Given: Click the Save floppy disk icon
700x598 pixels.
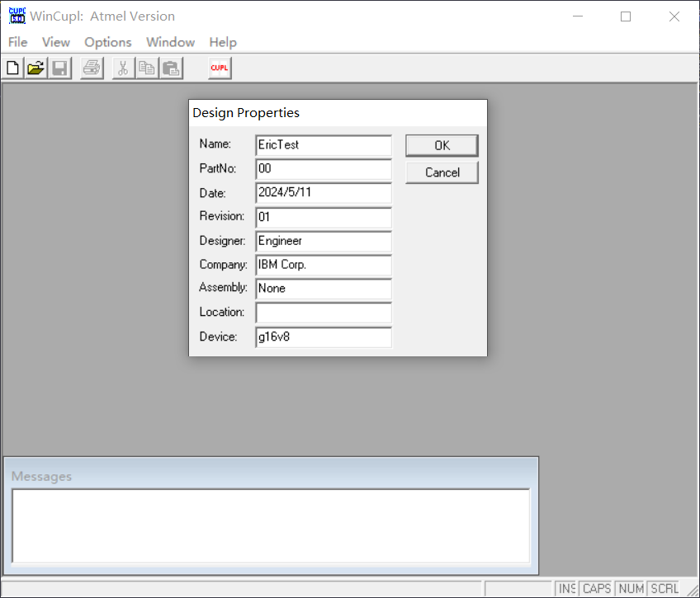Looking at the screenshot, I should coord(59,68).
